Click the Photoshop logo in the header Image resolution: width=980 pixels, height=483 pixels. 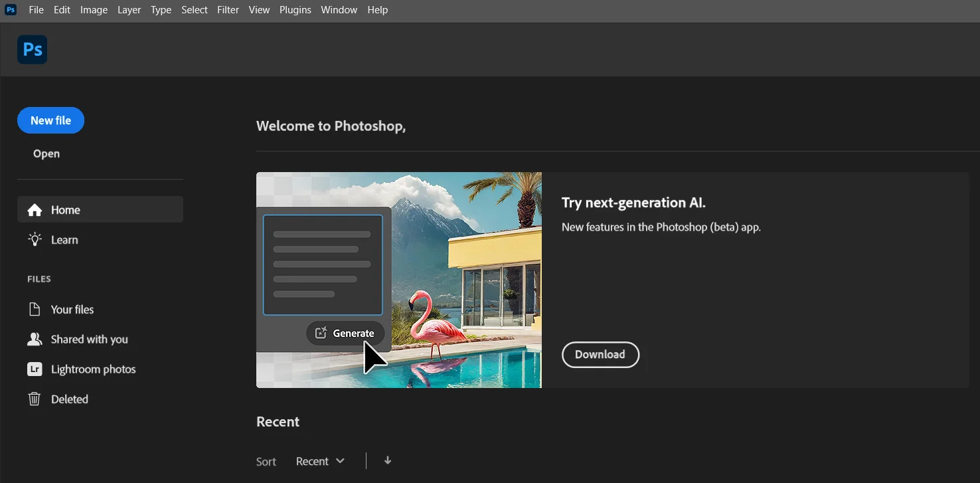point(33,50)
